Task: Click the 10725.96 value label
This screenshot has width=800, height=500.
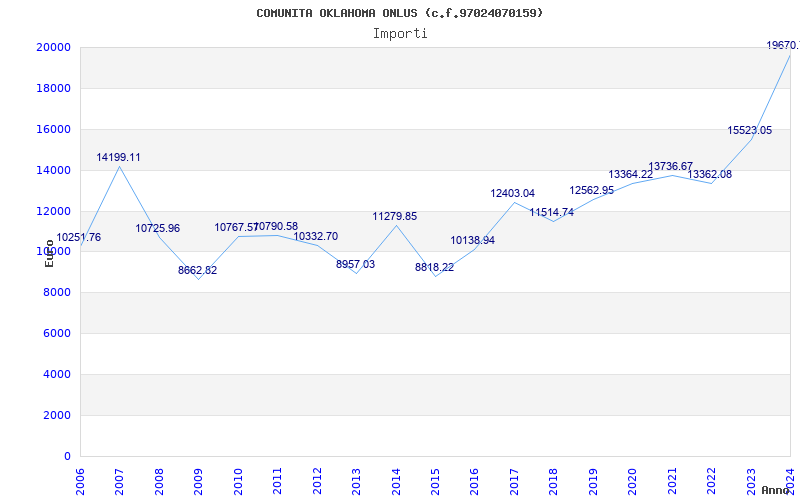Action: (x=158, y=228)
